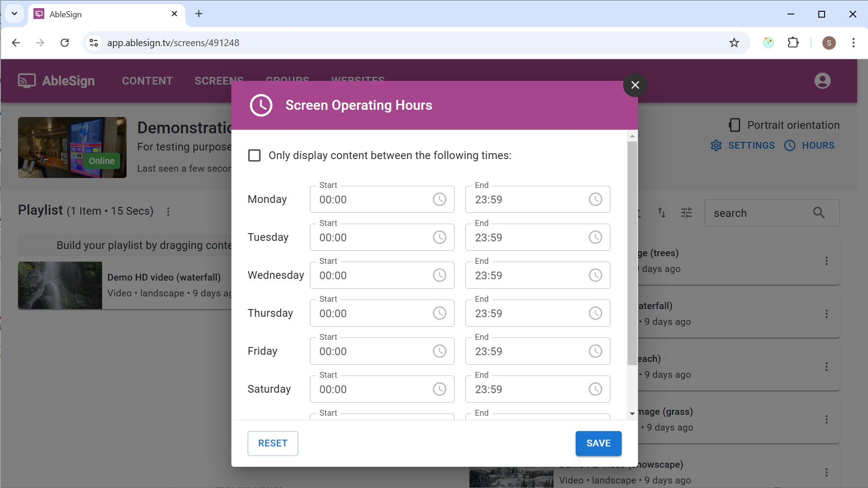Click the AbleSign cast logo icon
Screen dimensions: 868x488
point(26,80)
